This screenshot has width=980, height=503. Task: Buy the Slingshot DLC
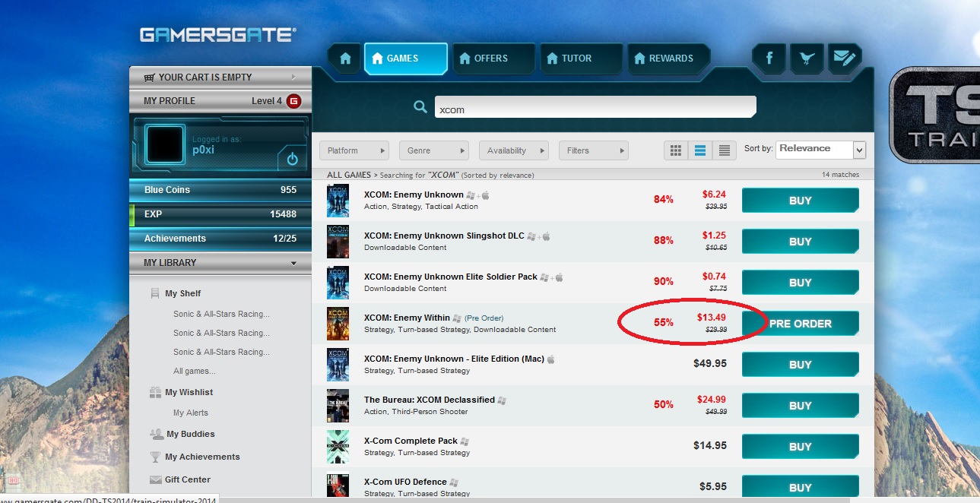point(800,242)
